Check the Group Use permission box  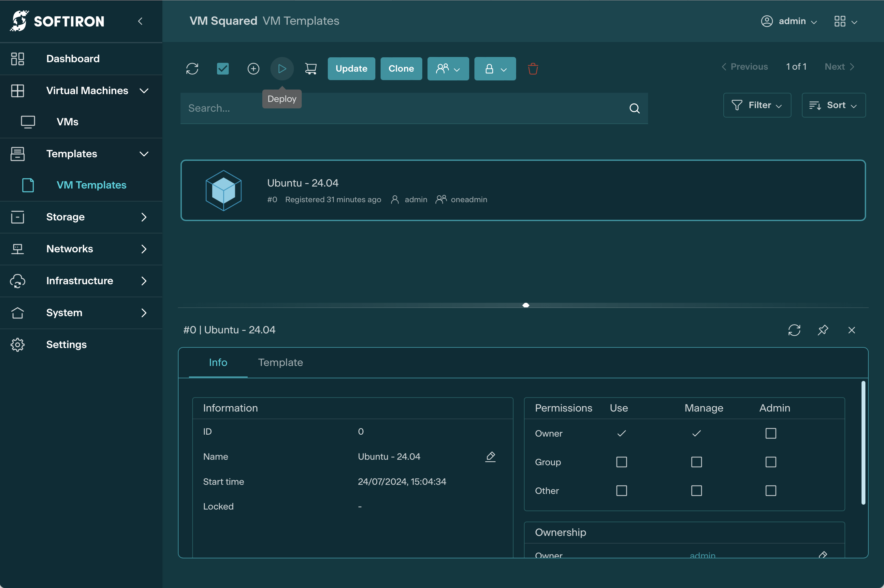click(x=621, y=462)
